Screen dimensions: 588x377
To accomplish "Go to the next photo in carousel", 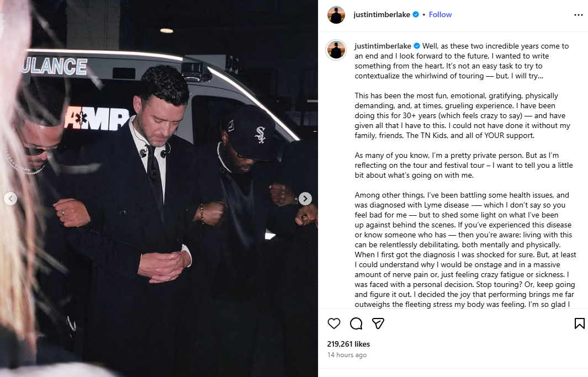I will coord(305,198).
